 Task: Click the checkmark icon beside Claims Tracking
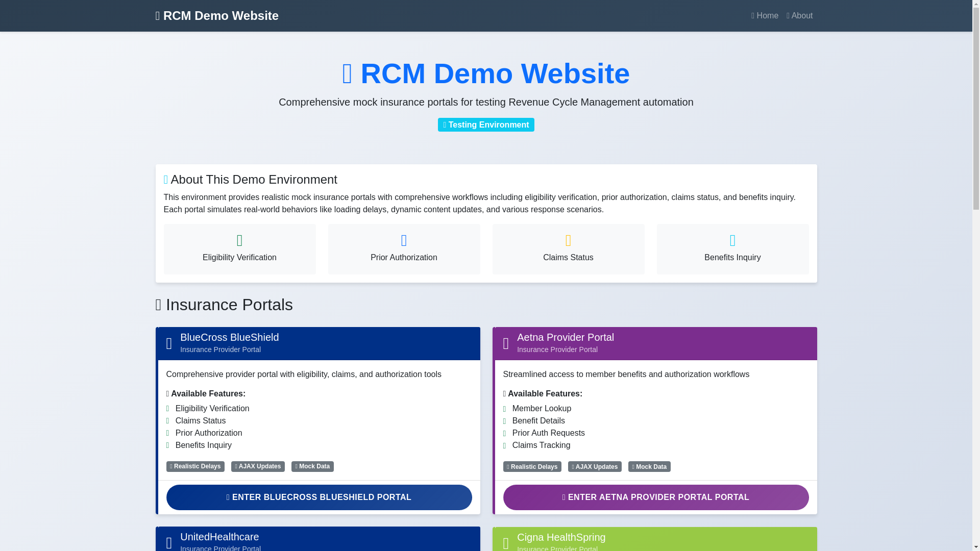tap(505, 446)
